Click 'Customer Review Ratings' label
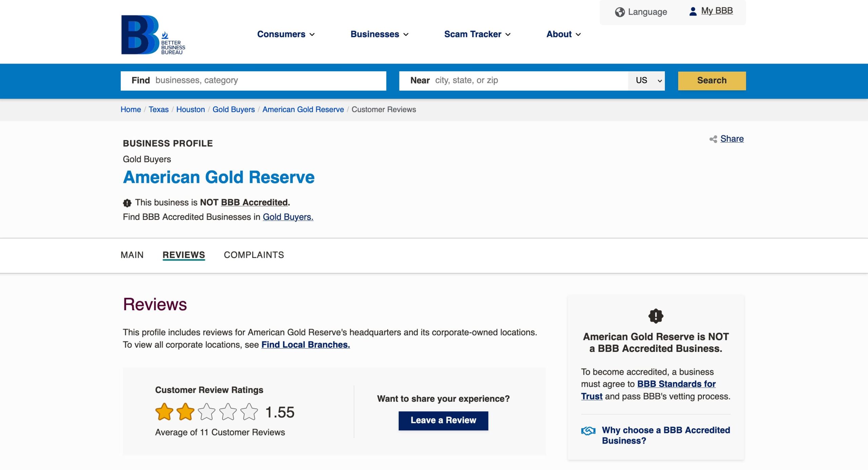The height and width of the screenshot is (470, 868). click(209, 390)
